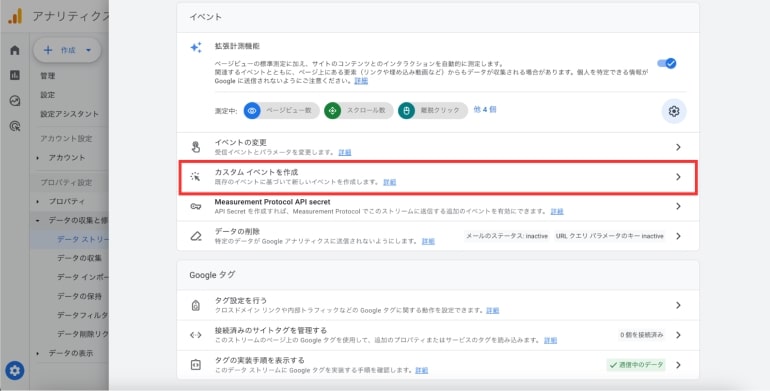Click 詳細 link under データの削除
This screenshot has height=391, width=770.
coord(428,241)
